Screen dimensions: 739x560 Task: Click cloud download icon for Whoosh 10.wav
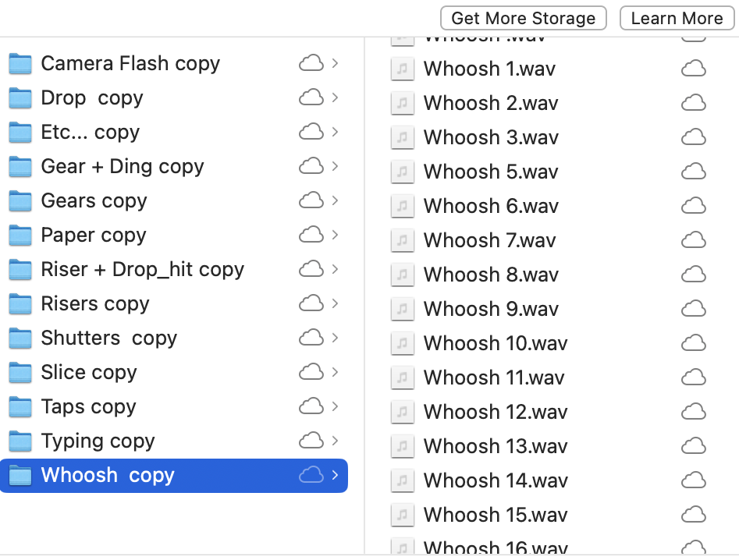(693, 343)
